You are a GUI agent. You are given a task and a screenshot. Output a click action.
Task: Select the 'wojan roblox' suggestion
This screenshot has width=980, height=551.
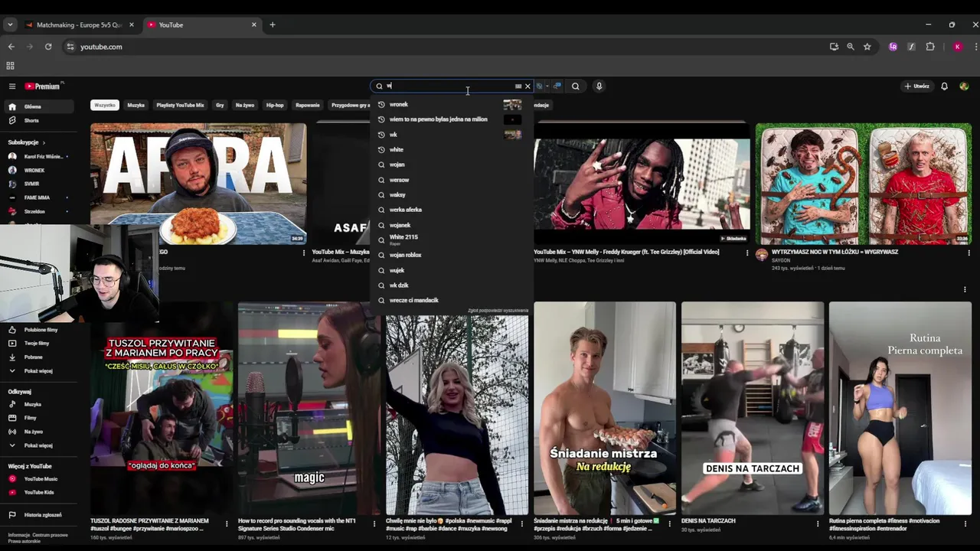pos(452,255)
